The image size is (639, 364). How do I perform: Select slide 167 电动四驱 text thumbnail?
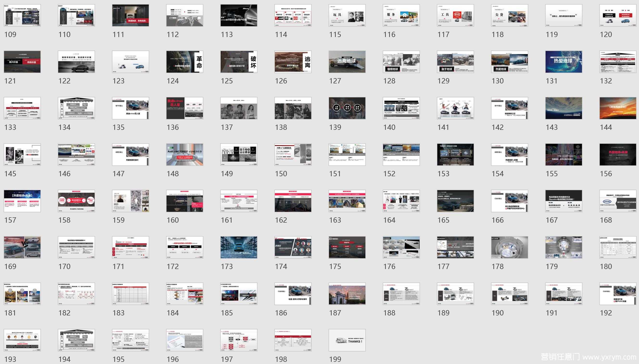[x=564, y=201]
